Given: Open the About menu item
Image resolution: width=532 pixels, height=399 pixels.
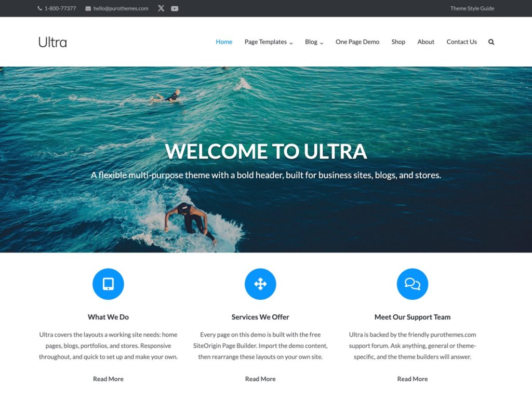Looking at the screenshot, I should [426, 42].
